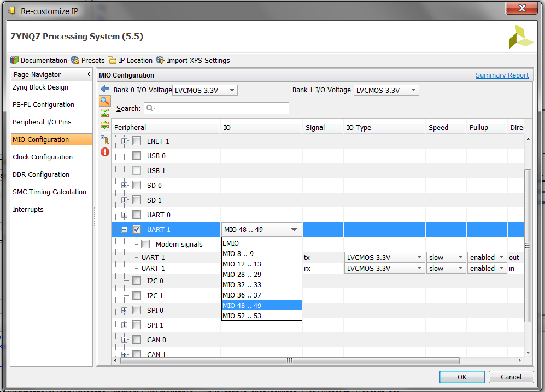
Task: Open the IO Type dropdown for tx
Action: pyautogui.click(x=384, y=257)
